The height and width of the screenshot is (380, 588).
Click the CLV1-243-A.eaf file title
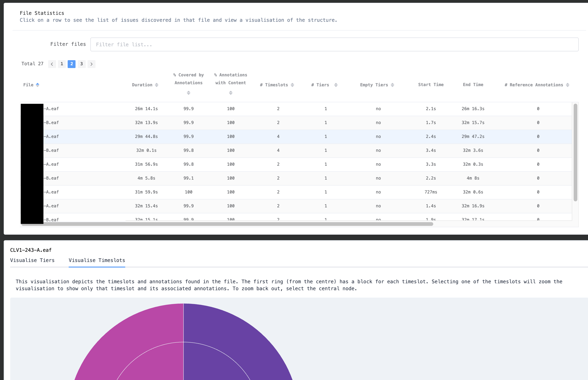31,250
